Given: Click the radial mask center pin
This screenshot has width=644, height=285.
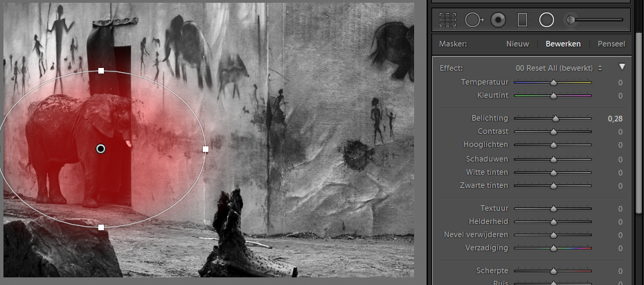Looking at the screenshot, I should coord(100,148).
